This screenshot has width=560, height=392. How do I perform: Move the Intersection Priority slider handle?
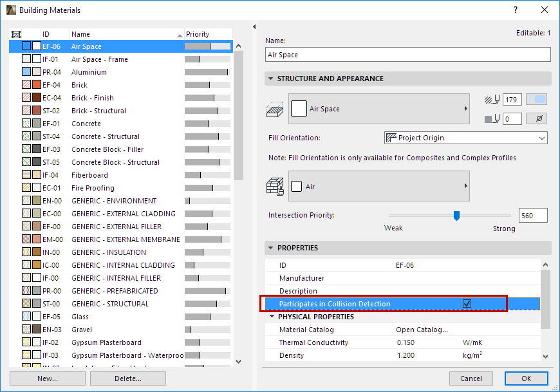click(456, 216)
